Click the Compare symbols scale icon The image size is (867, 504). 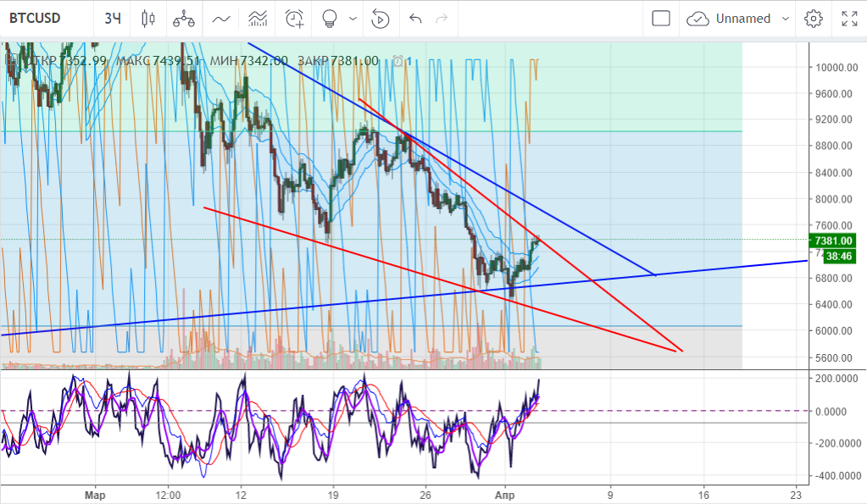tap(183, 19)
